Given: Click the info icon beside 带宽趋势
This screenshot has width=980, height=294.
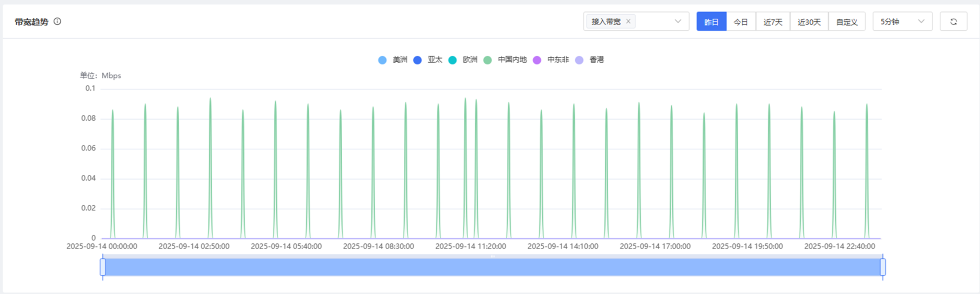Looking at the screenshot, I should point(57,21).
